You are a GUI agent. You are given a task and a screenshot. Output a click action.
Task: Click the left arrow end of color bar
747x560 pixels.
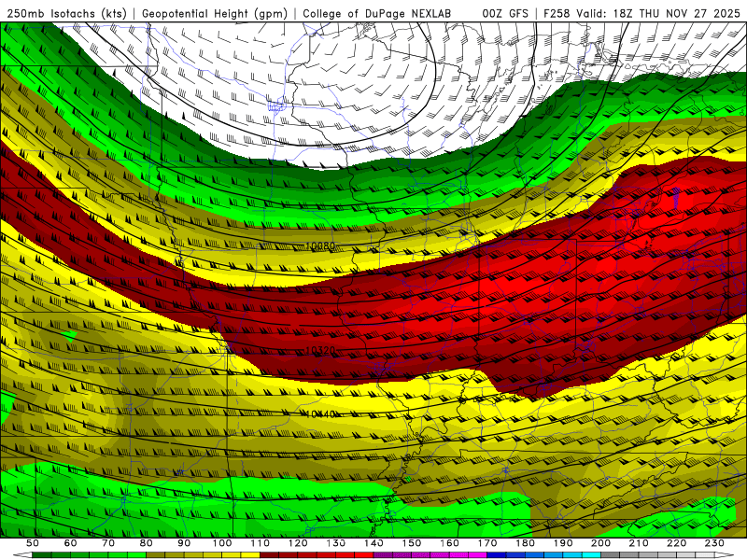pyautogui.click(x=22, y=555)
